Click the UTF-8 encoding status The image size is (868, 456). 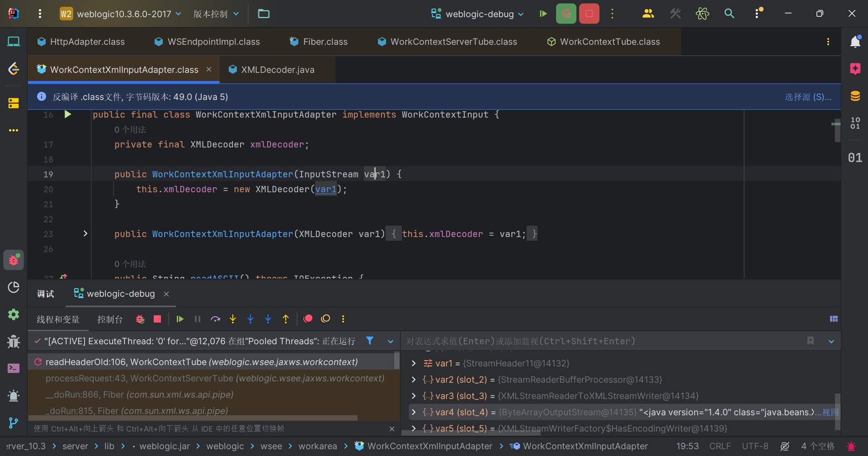755,446
